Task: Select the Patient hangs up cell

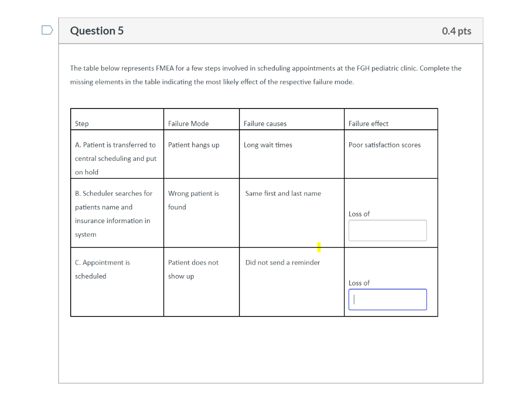Action: [194, 145]
